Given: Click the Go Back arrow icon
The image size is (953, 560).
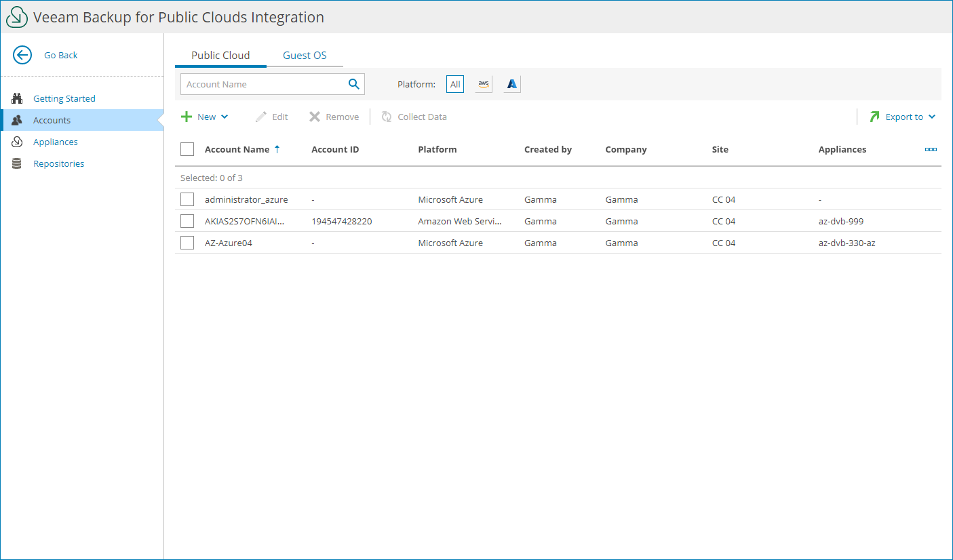Looking at the screenshot, I should [x=22, y=55].
